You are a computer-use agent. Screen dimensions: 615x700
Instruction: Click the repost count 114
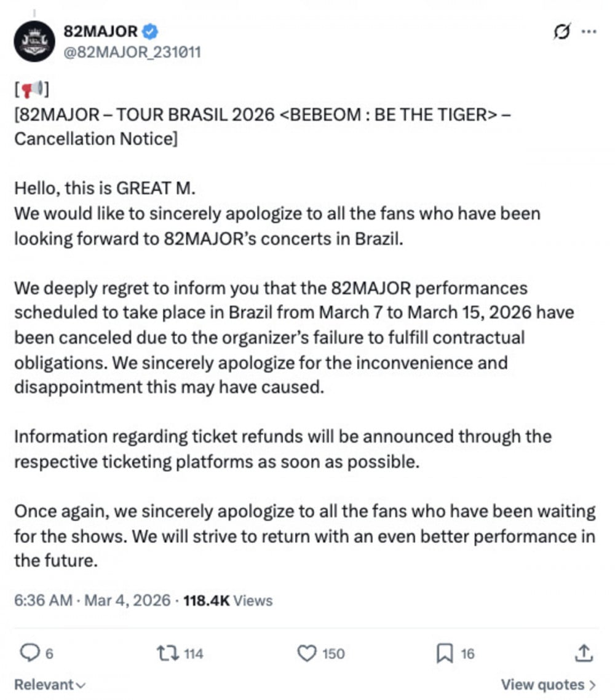click(192, 654)
